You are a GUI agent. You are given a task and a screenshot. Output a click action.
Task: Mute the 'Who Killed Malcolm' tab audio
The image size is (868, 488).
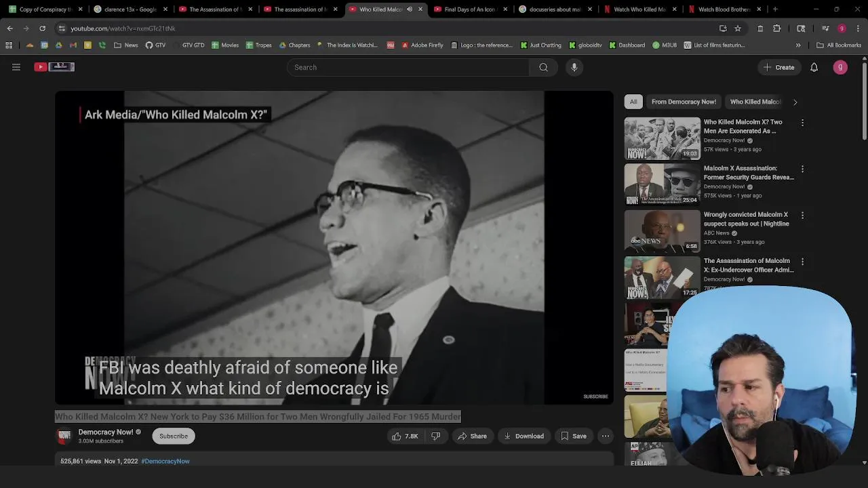tap(409, 9)
